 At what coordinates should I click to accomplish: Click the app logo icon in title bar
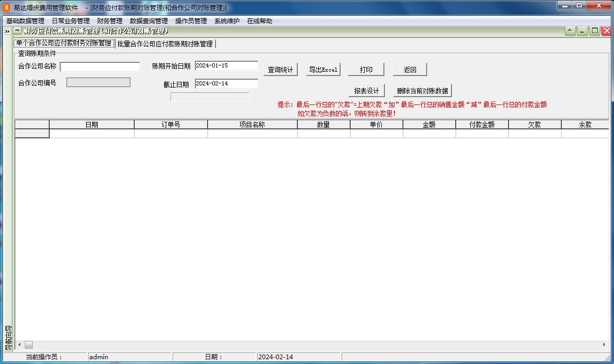point(7,7)
